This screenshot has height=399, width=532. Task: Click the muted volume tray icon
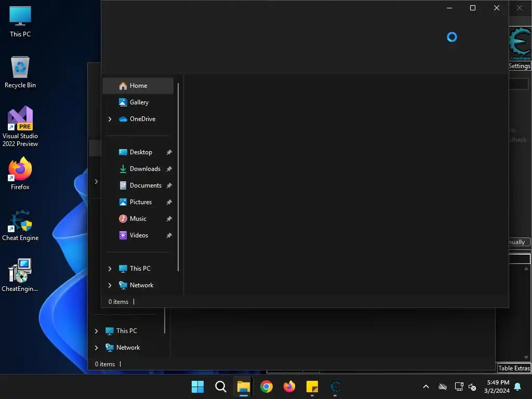point(472,387)
